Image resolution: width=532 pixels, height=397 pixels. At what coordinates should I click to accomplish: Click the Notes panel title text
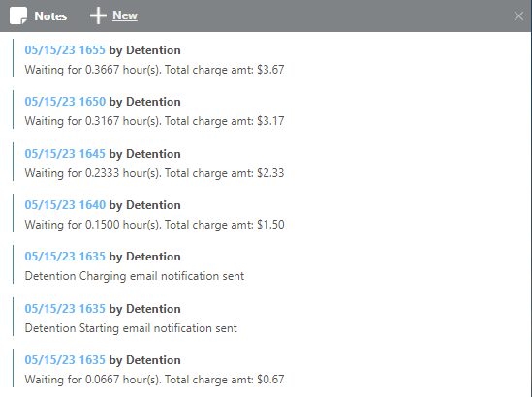click(x=50, y=16)
